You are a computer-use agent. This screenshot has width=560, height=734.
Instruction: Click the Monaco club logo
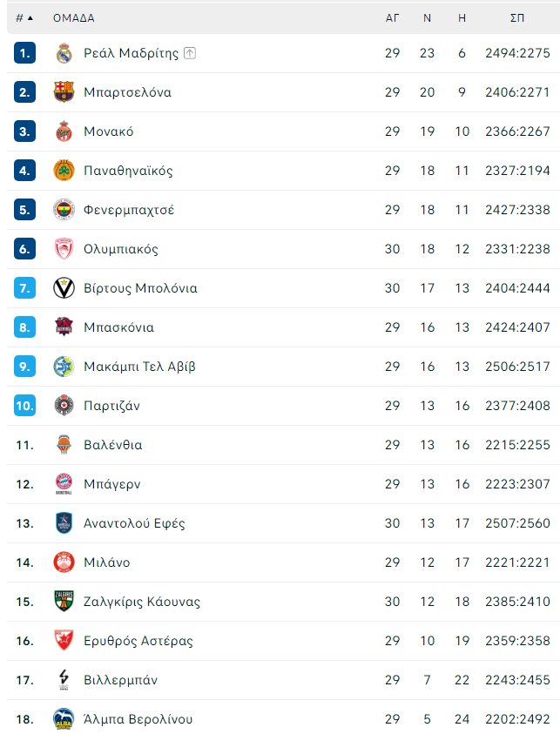pyautogui.click(x=64, y=131)
